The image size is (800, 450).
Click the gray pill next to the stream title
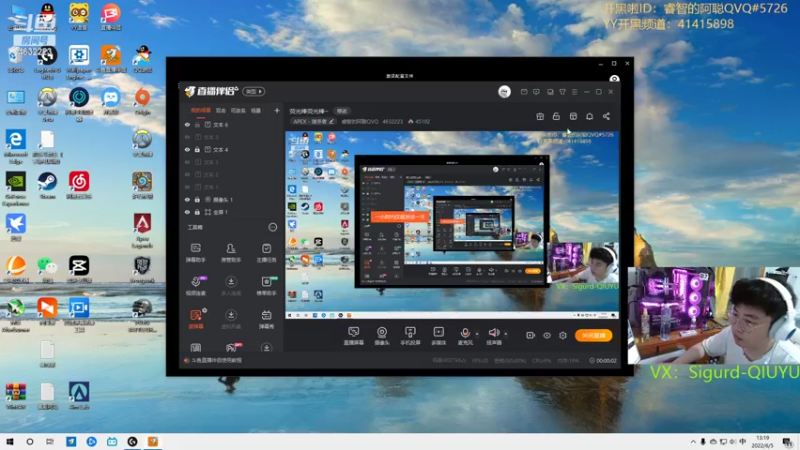(342, 111)
